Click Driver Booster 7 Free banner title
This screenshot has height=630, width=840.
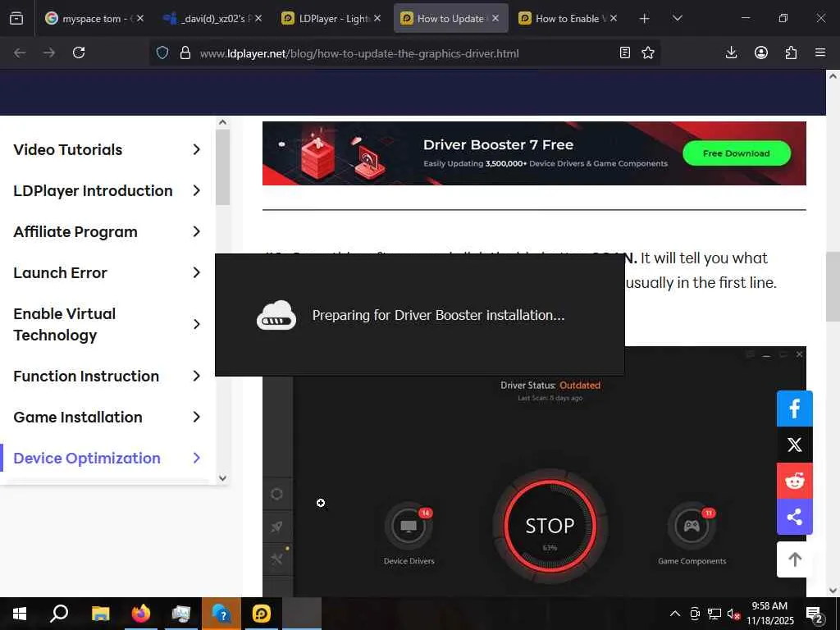(x=498, y=144)
